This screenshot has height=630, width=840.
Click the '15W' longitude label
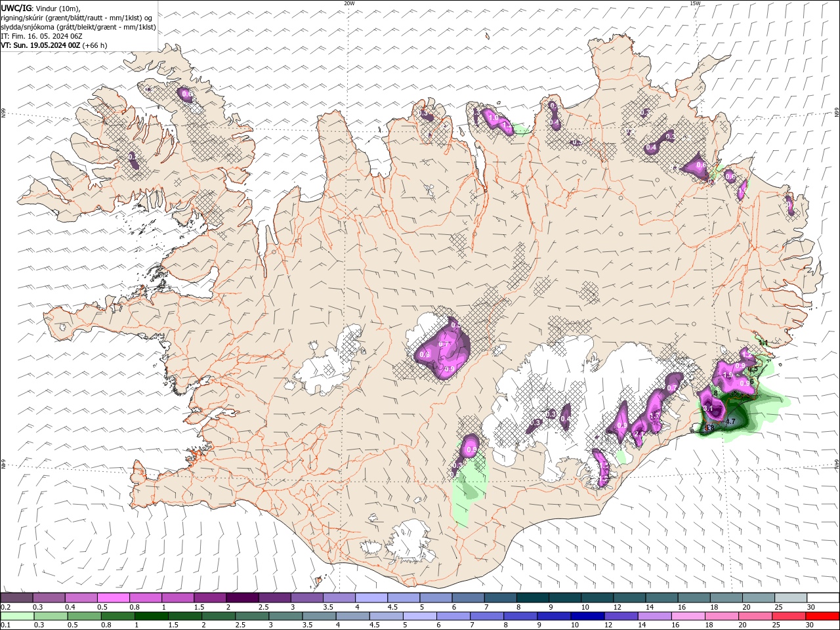pyautogui.click(x=695, y=3)
